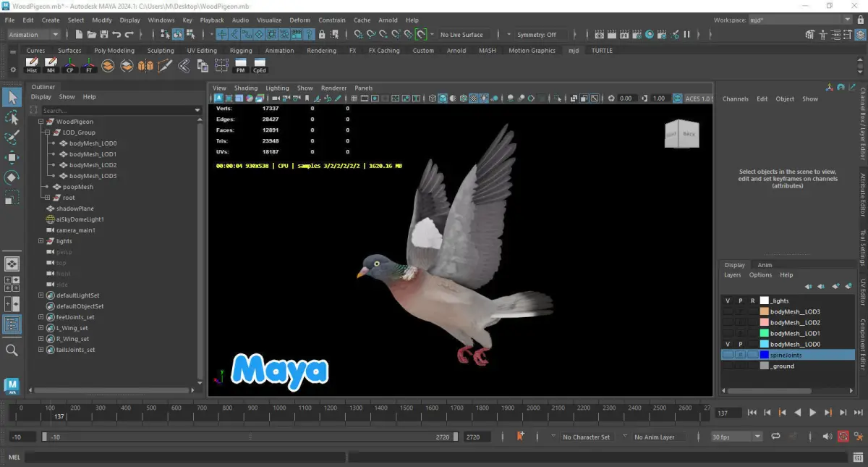
Task: Click the CpEd shelf button
Action: (x=260, y=66)
